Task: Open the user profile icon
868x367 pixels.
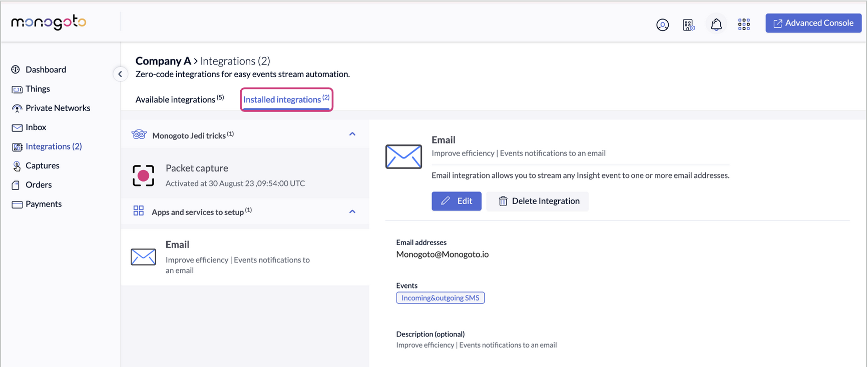Action: [662, 24]
